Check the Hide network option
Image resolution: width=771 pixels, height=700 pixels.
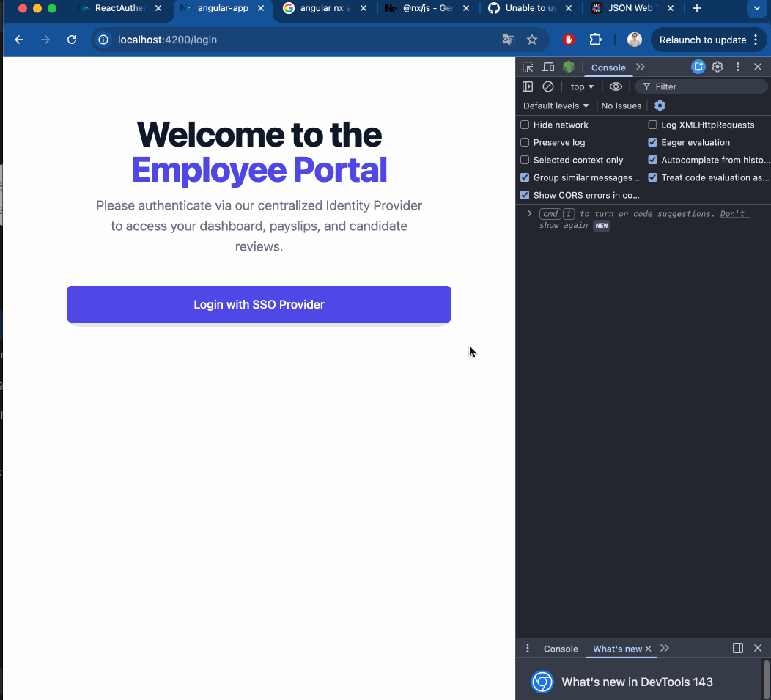pos(525,125)
